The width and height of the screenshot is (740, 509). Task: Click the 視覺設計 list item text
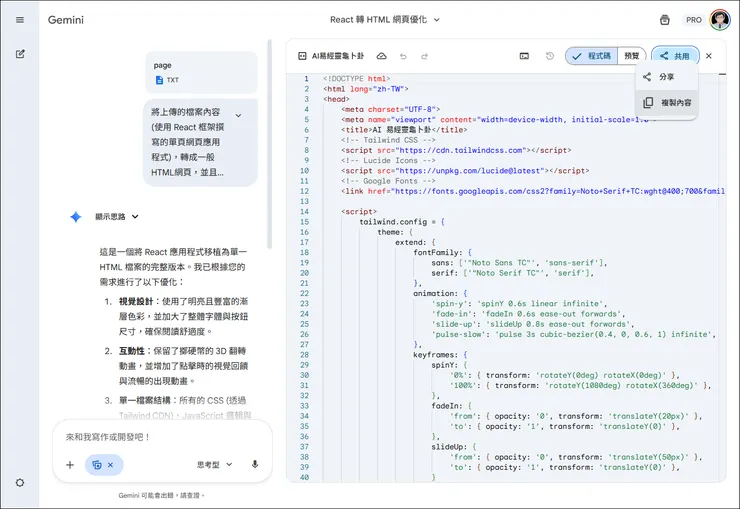182,317
